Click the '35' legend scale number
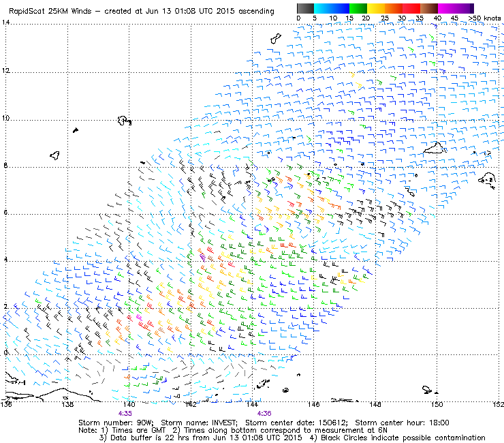Screen dimensions: 504x443 coord(420,18)
